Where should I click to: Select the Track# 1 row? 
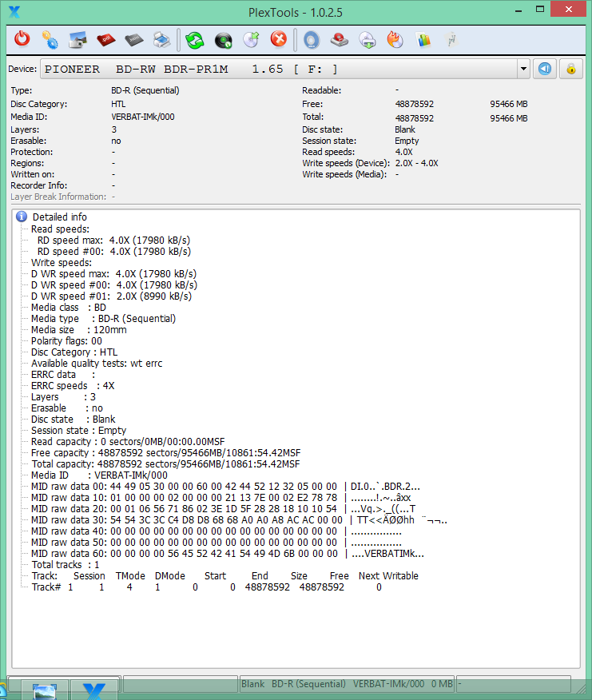click(x=207, y=587)
